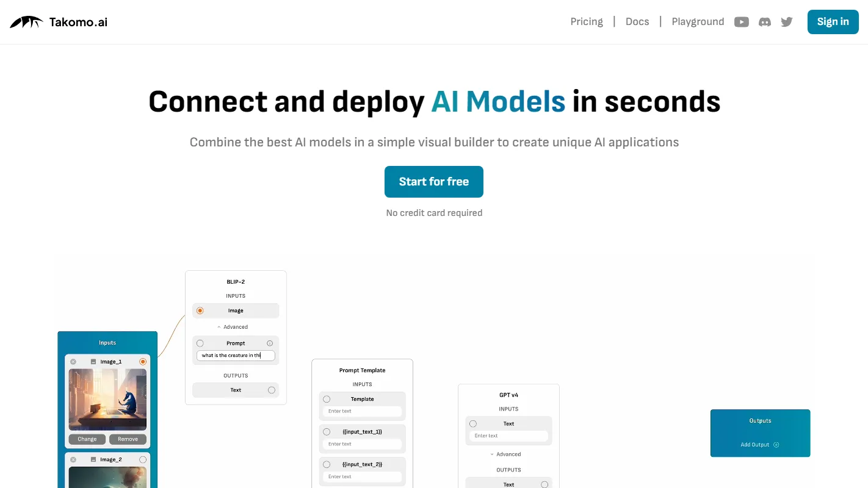Image resolution: width=868 pixels, height=488 pixels.
Task: Select the Template input port circle
Action: (x=327, y=399)
